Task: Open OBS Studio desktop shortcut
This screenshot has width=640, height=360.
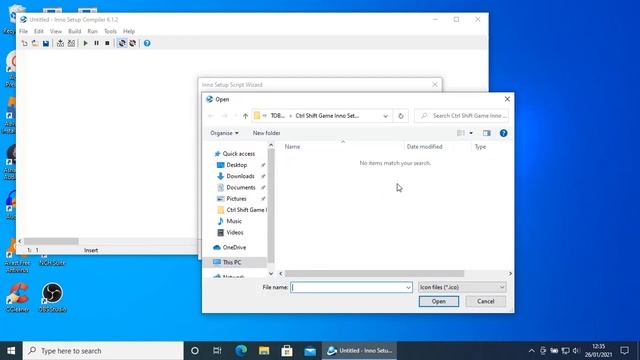Action: (x=52, y=298)
